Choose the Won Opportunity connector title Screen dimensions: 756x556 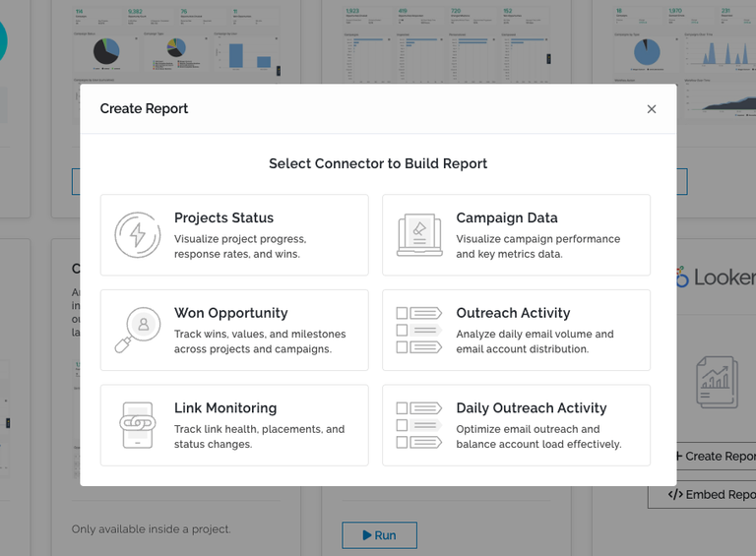[231, 313]
